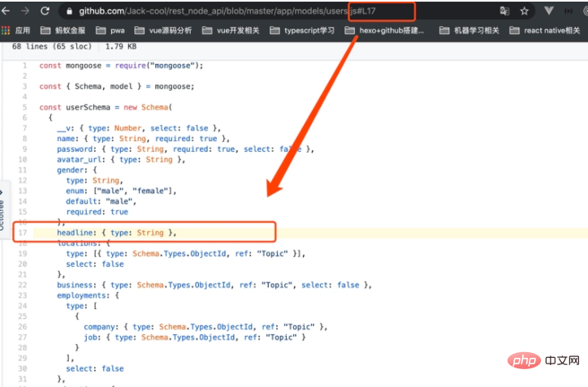Image resolution: width=588 pixels, height=387 pixels.
Task: Select line number 8
Action: click(x=24, y=139)
